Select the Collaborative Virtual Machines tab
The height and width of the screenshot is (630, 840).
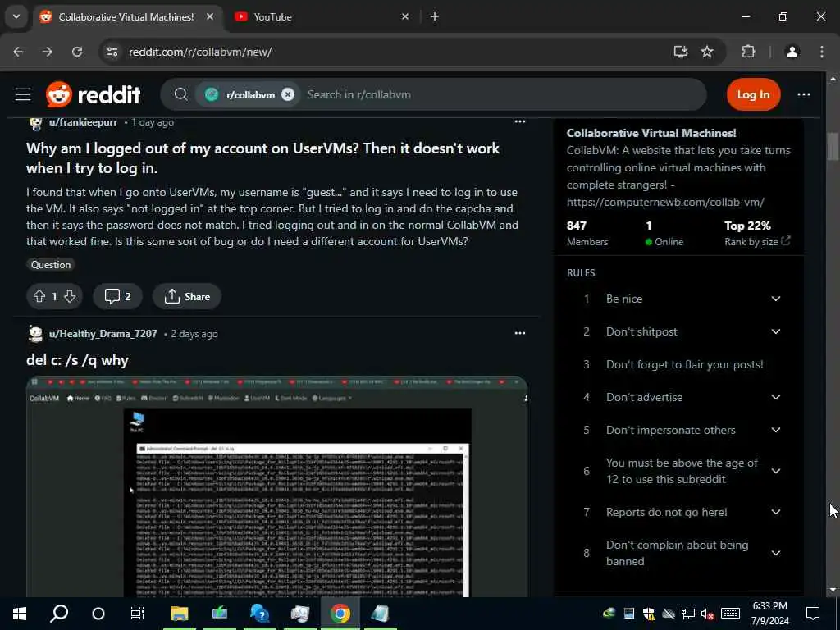tap(126, 16)
